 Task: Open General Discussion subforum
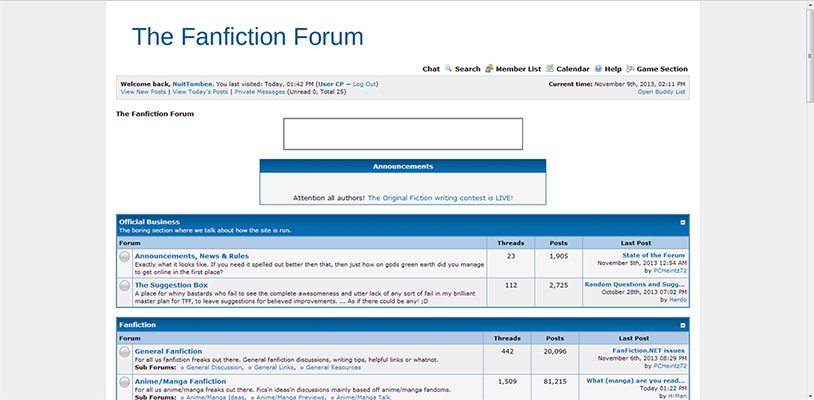214,368
